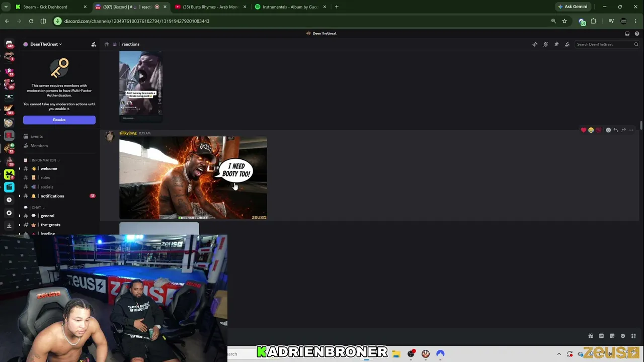This screenshot has width=644, height=362.
Task: Toggle the member list icon
Action: point(567,44)
